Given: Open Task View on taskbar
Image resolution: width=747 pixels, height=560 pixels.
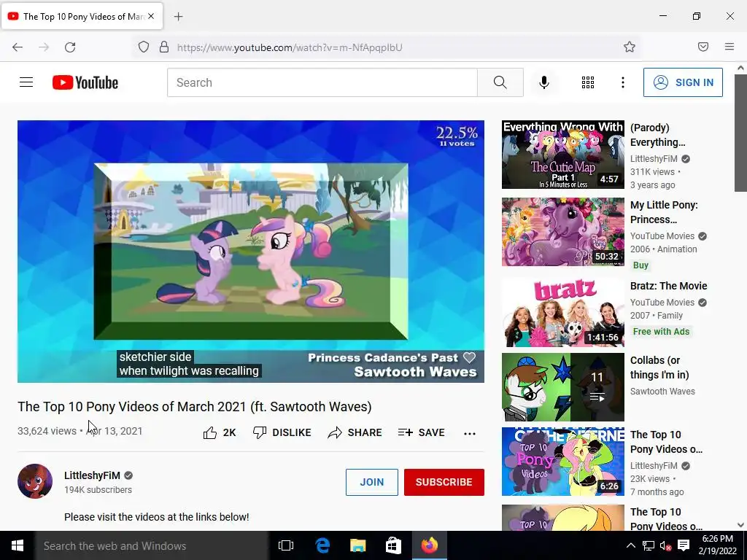Looking at the screenshot, I should point(286,545).
